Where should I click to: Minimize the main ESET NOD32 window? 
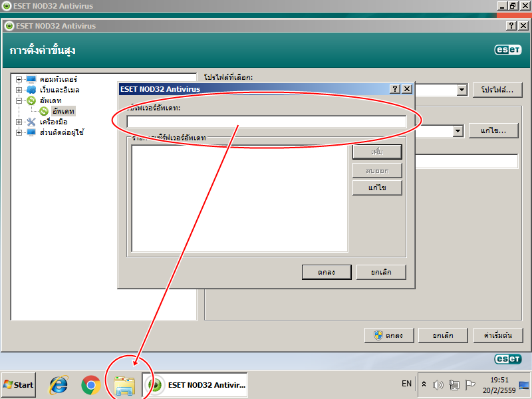[x=502, y=6]
